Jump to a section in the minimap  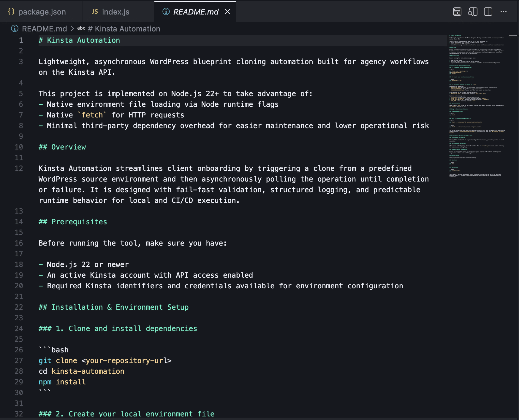pyautogui.click(x=477, y=106)
